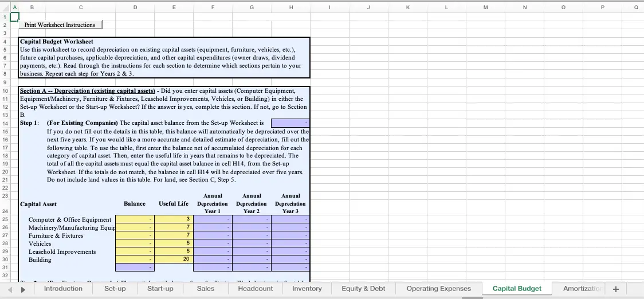This screenshot has width=644, height=299.
Task: Switch to Operating Expenses tab
Action: [439, 289]
